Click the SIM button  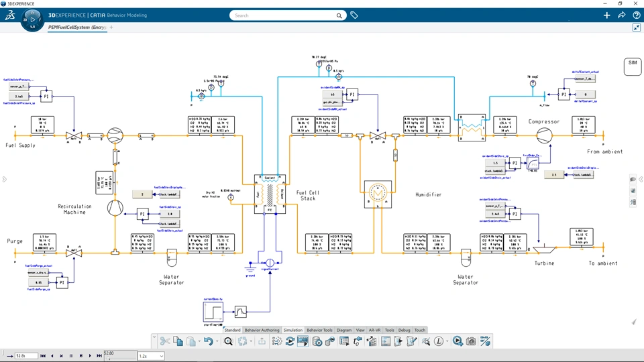coord(633,66)
